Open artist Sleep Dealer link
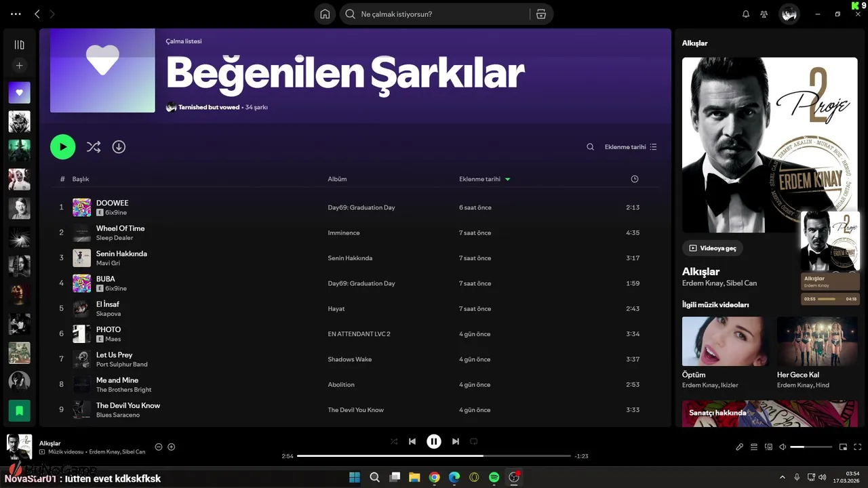This screenshot has height=488, width=868. click(115, 238)
